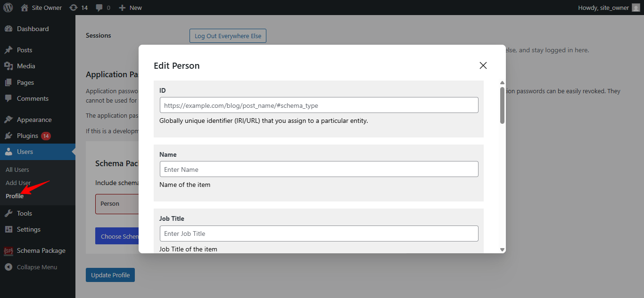Image resolution: width=644 pixels, height=298 pixels.
Task: Click the updates counter showing 14
Action: 79,7
